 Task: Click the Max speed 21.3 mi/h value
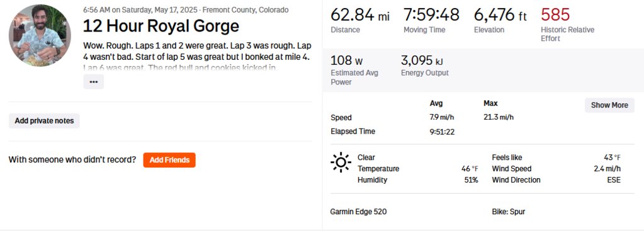(499, 118)
